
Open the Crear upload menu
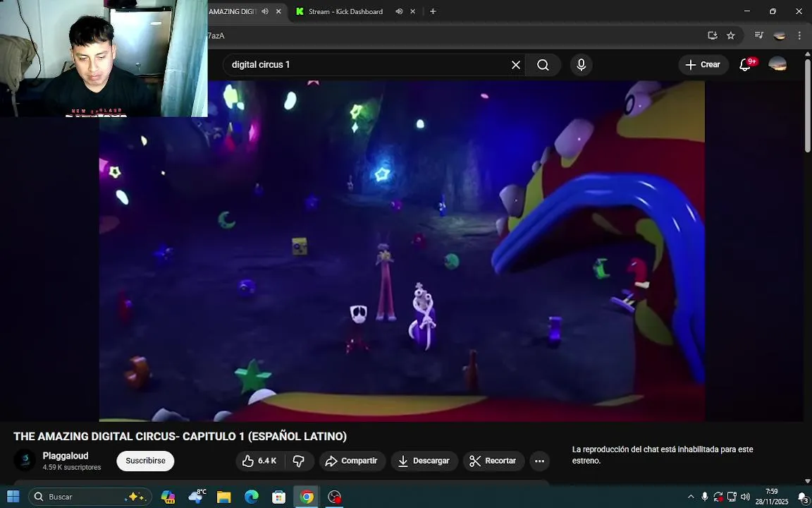click(703, 65)
